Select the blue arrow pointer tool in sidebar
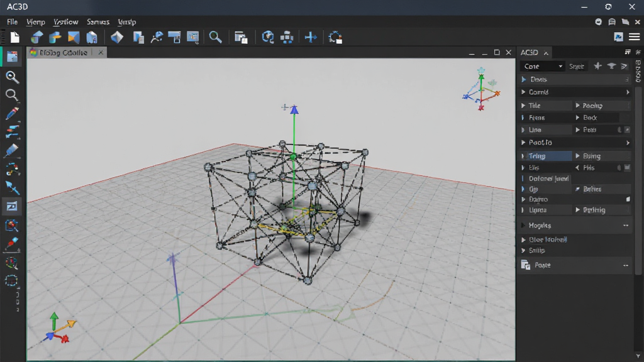Screen dimensions: 644x362 (x=12, y=187)
